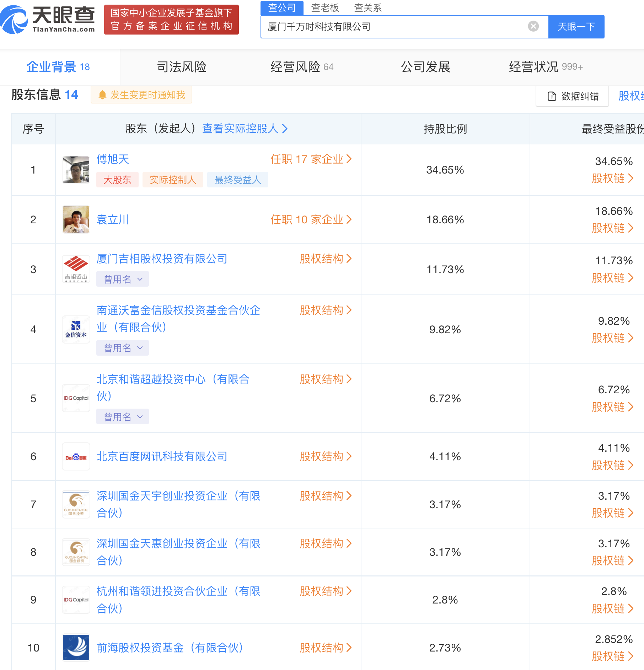Click the 大股东 tag

(117, 180)
